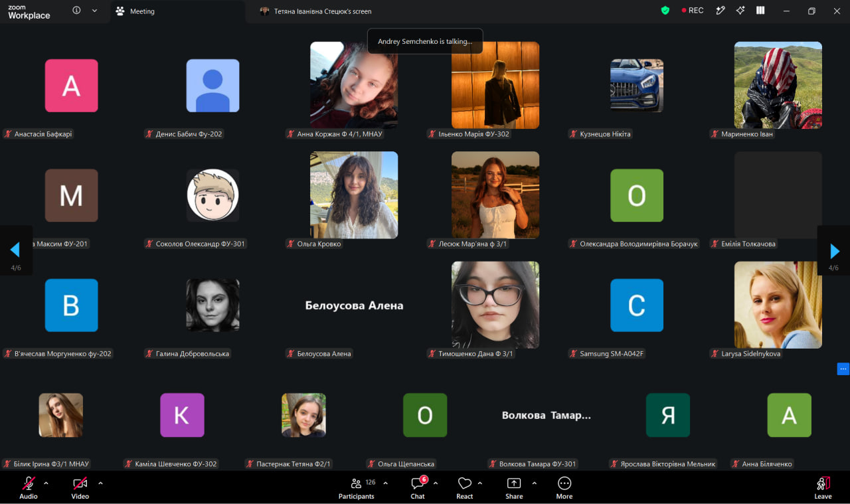Open the AI Companion sparkle icon
The width and height of the screenshot is (850, 504).
pos(740,11)
